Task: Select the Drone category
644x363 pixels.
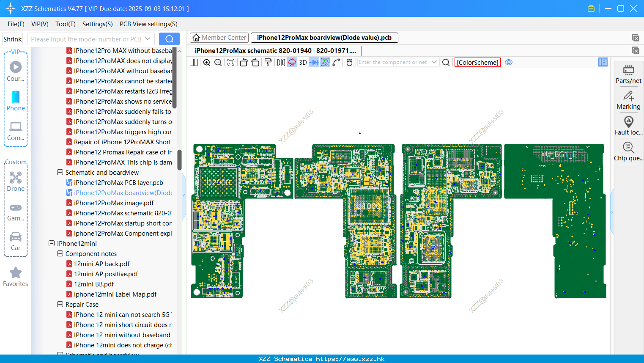Action: [16, 181]
